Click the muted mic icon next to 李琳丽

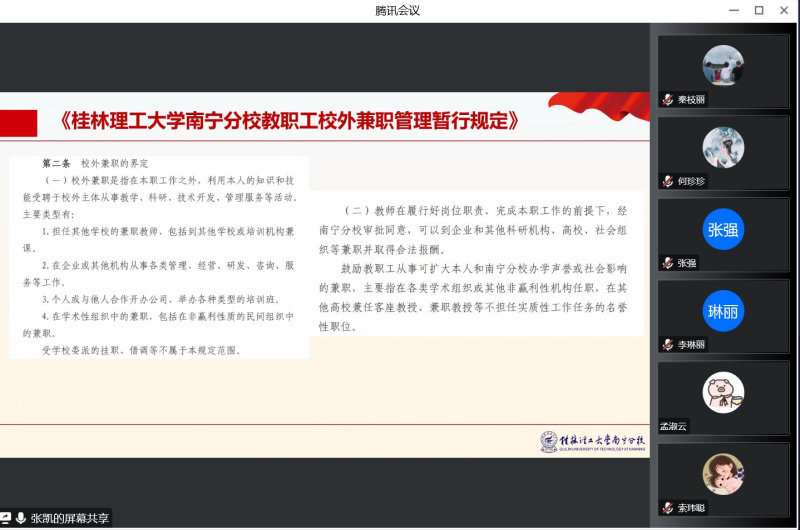coord(668,345)
